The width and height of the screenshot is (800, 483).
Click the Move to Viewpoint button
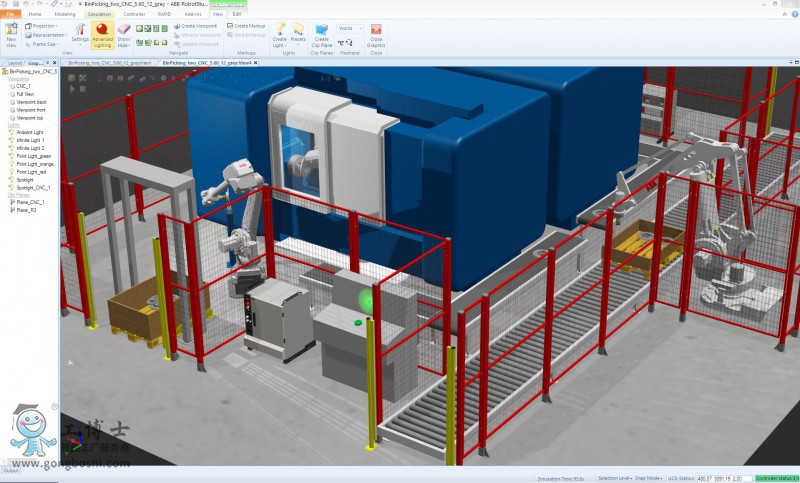coord(197,35)
